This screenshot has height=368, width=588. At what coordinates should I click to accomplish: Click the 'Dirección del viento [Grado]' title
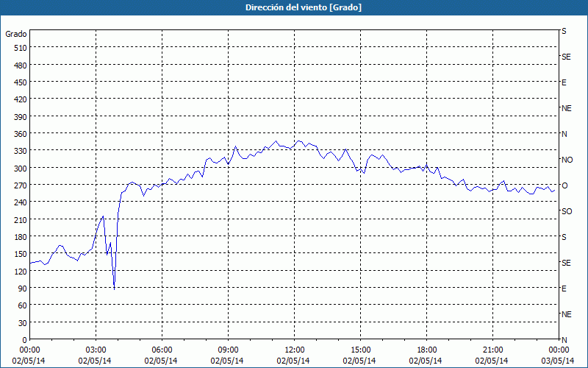point(304,7)
